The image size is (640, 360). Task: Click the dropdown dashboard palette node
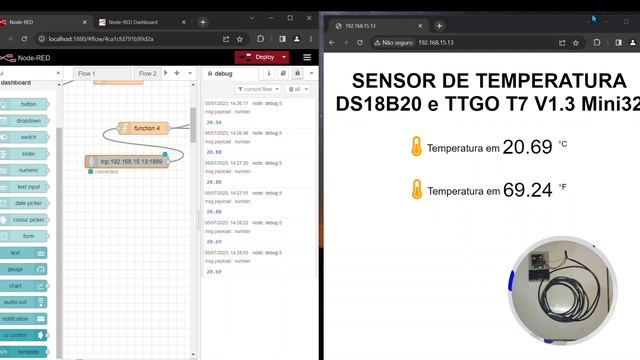click(x=24, y=121)
